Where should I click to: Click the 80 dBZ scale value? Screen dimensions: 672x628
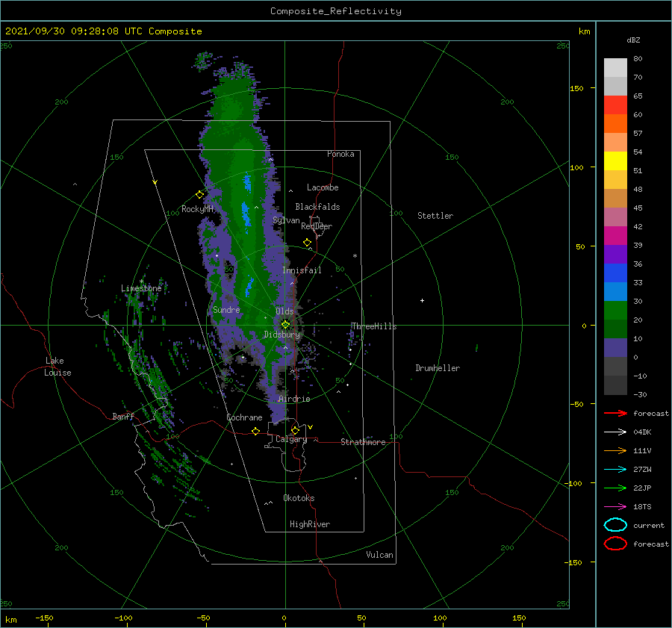tap(638, 58)
